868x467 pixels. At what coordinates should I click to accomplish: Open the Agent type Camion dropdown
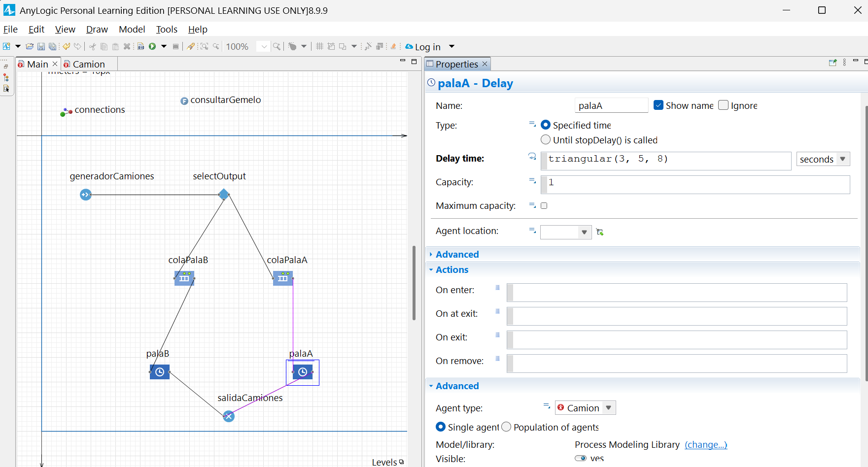(x=586, y=408)
